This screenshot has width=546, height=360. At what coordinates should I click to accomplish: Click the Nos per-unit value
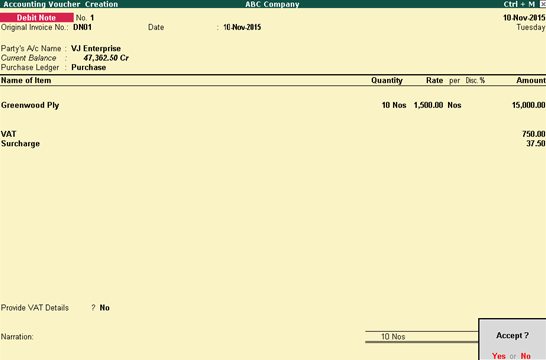454,105
